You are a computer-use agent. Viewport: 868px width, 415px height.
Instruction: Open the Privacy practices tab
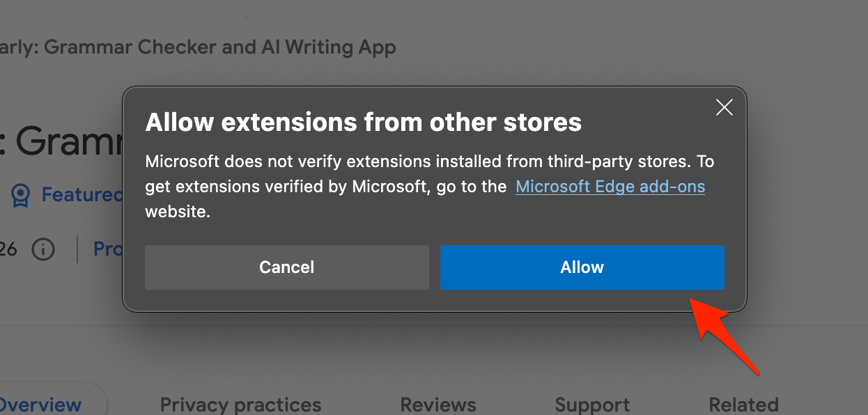click(240, 404)
